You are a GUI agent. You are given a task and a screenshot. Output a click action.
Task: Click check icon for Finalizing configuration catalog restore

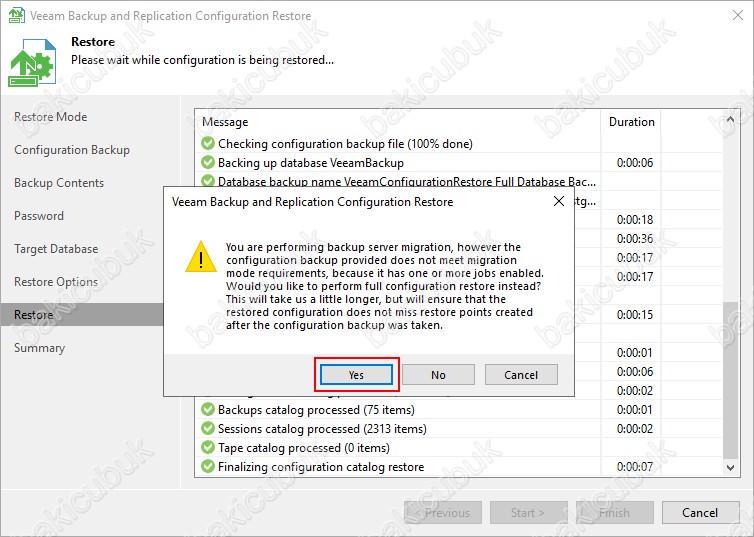click(208, 466)
